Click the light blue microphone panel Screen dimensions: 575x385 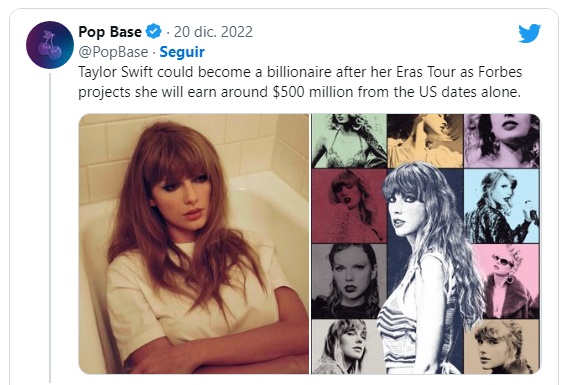click(502, 206)
